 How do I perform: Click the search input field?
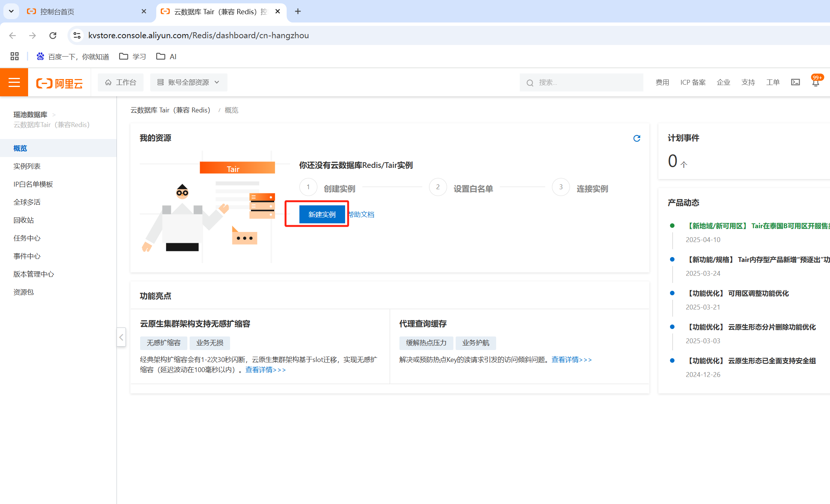pos(581,82)
